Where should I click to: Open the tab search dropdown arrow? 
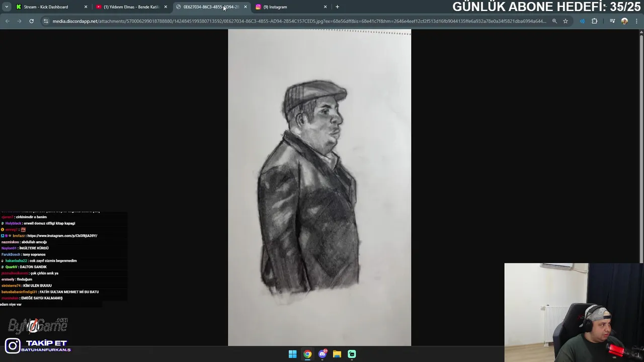click(7, 7)
